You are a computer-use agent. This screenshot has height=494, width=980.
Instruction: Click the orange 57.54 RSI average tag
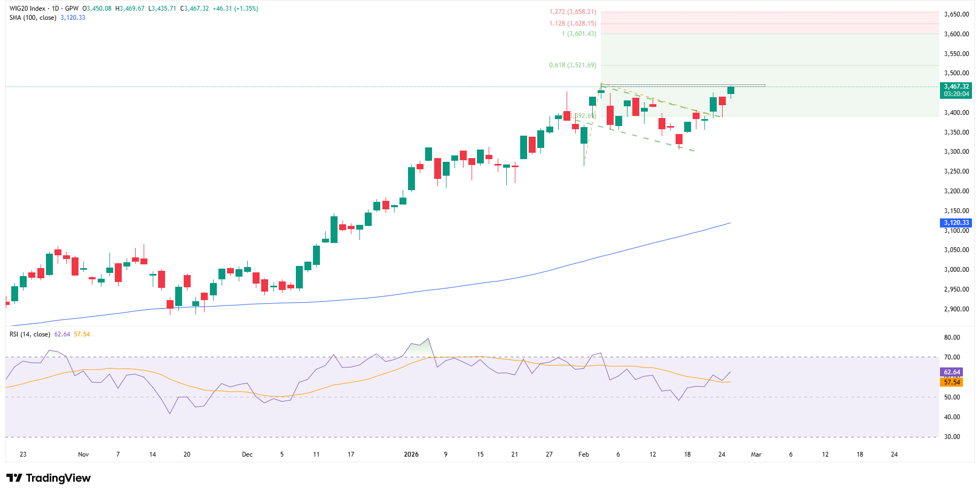(x=952, y=382)
